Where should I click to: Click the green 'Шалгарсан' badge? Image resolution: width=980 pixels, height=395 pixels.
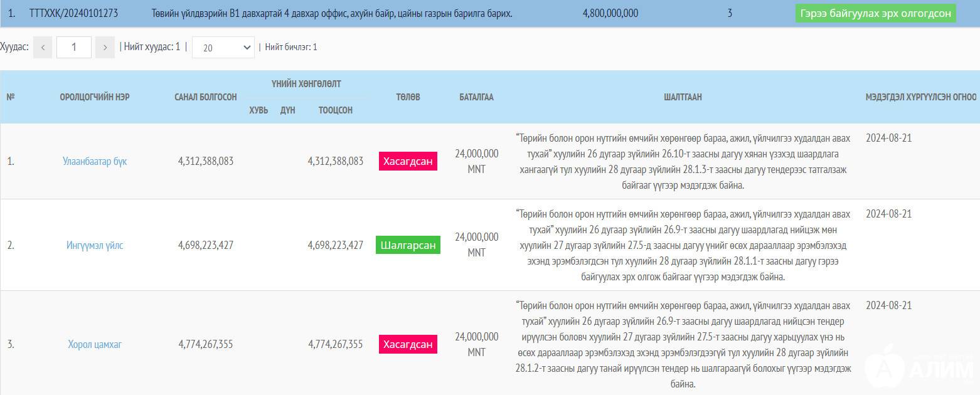[408, 245]
